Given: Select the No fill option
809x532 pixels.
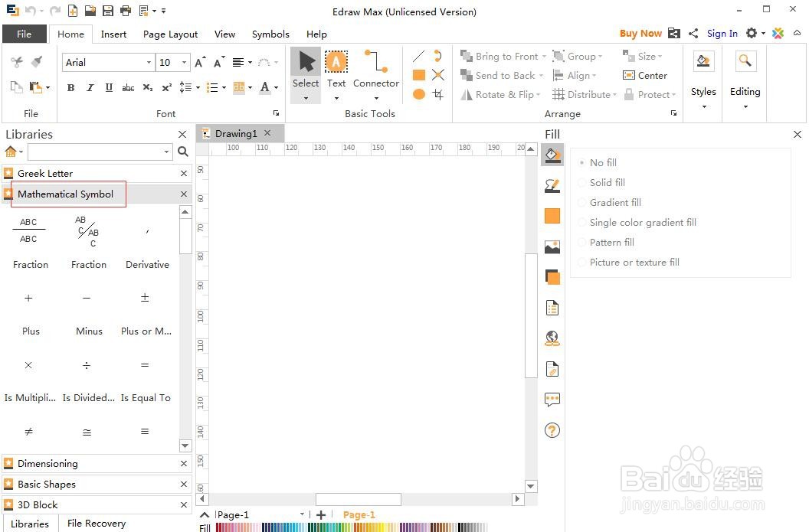Looking at the screenshot, I should click(598, 162).
